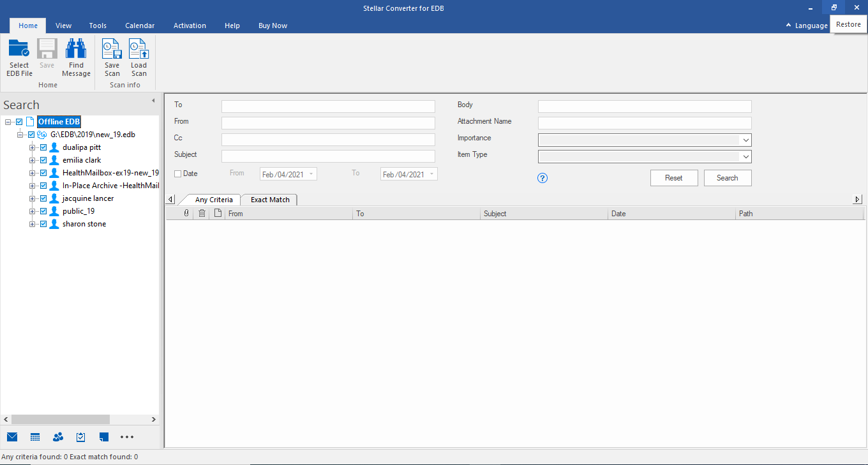
Task: Open the Calendar view icon in bottom bar
Action: pos(35,437)
